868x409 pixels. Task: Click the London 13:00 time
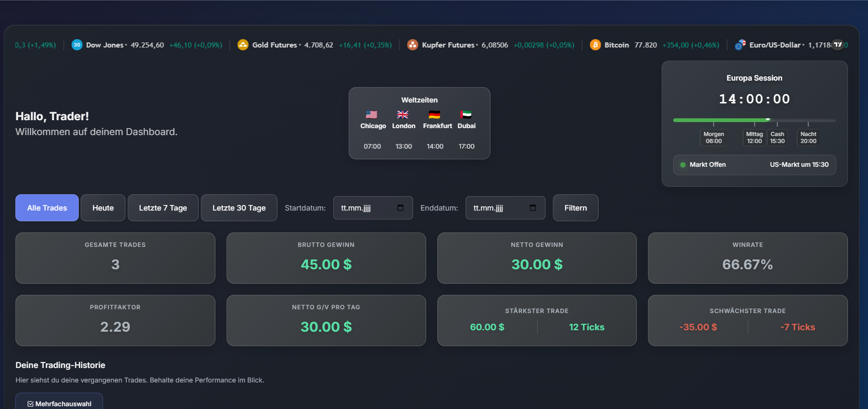[404, 146]
